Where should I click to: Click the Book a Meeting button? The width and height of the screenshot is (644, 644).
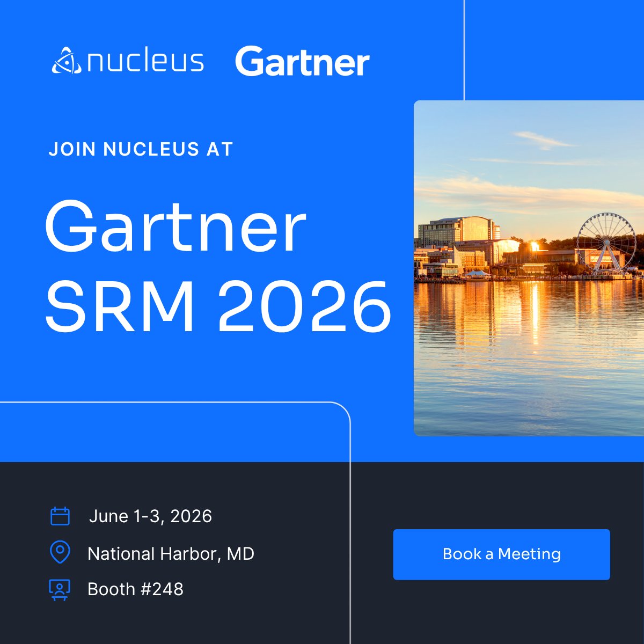501,554
